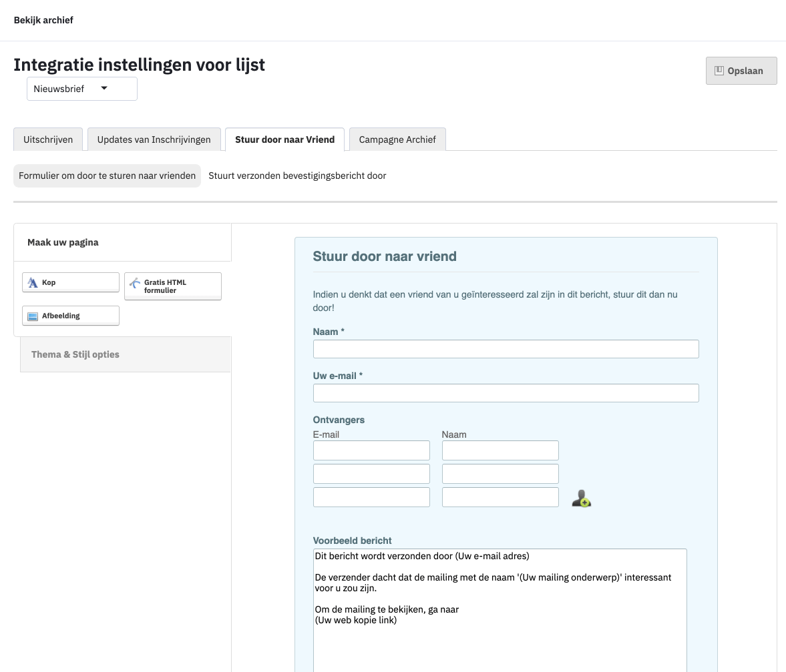Click second recipient Naam field

point(500,474)
